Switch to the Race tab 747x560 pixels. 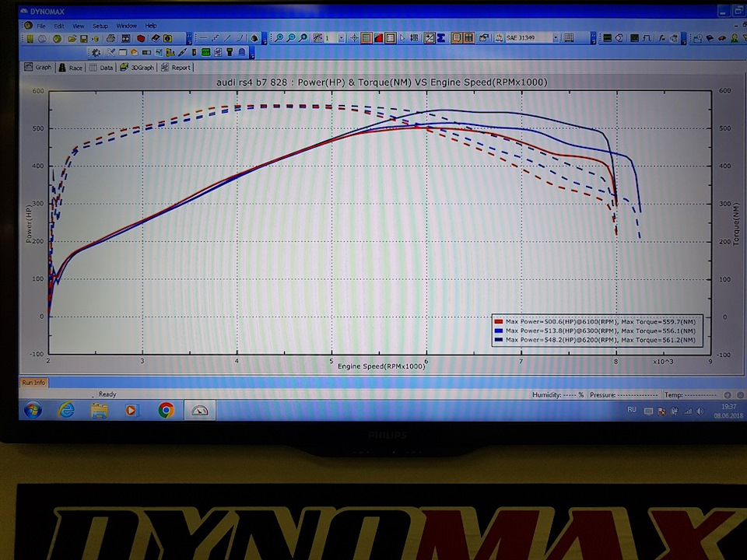pos(70,68)
